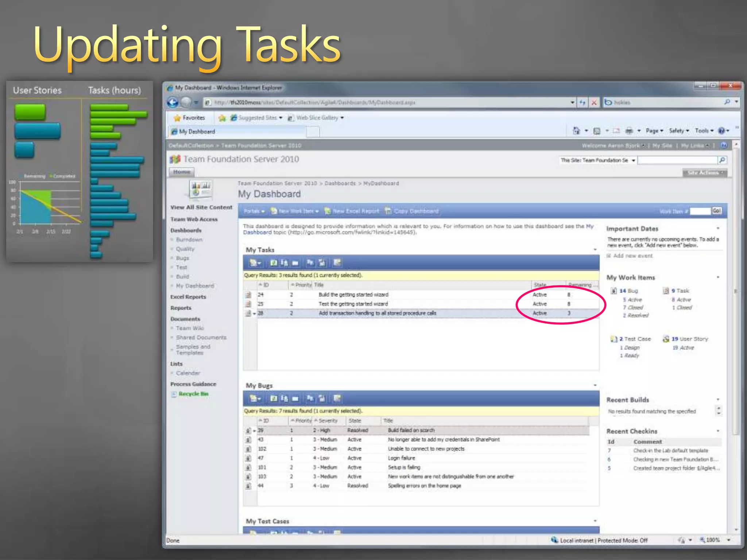The image size is (747, 560).
Task: Open the address bar history dropdown arrow
Action: pyautogui.click(x=572, y=102)
